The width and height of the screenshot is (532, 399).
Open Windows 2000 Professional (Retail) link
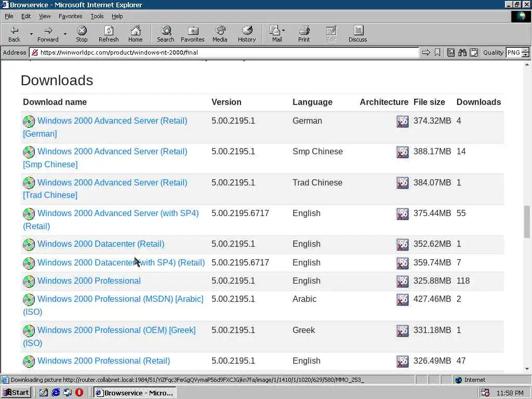(103, 361)
